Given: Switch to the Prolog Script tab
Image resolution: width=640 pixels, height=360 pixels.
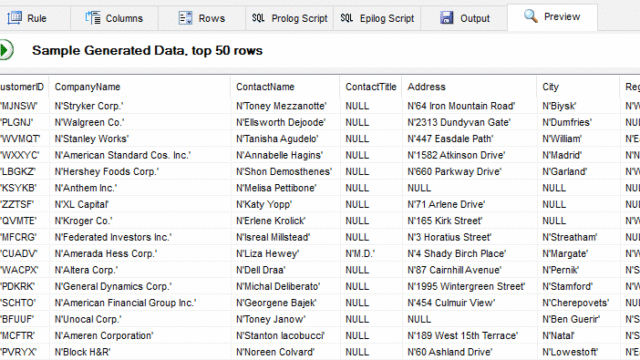Looking at the screenshot, I should tap(290, 18).
